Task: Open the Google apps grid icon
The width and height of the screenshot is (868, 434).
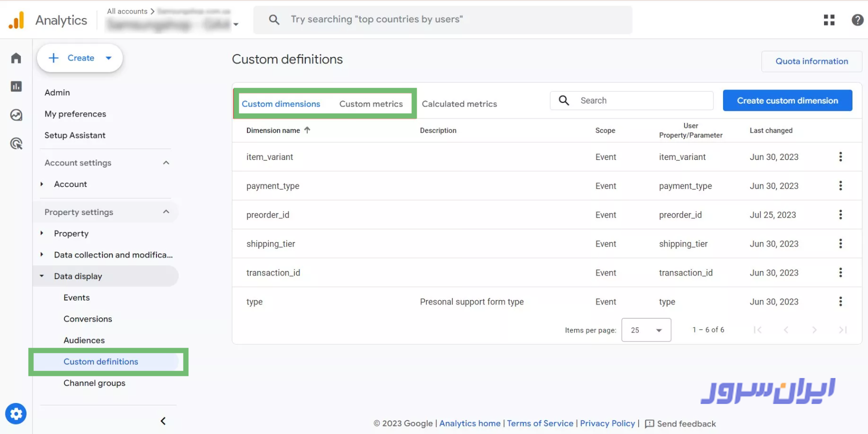Action: coord(829,20)
